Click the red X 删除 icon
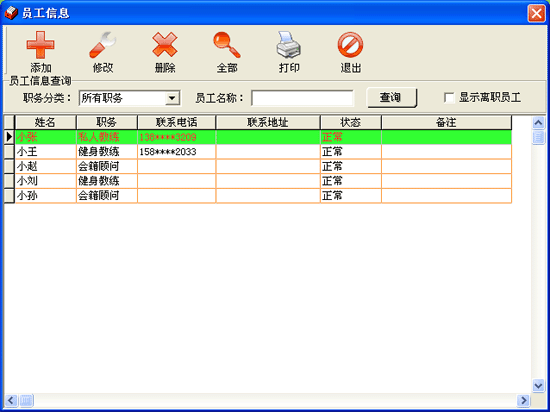The height and width of the screenshot is (412, 550). (165, 45)
